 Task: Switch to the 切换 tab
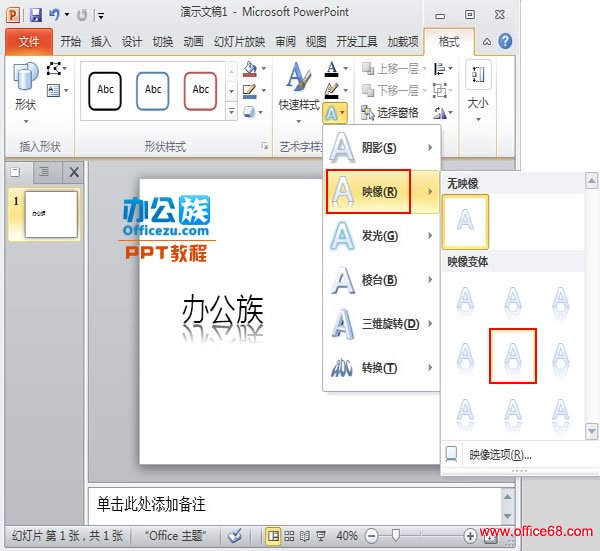point(163,41)
